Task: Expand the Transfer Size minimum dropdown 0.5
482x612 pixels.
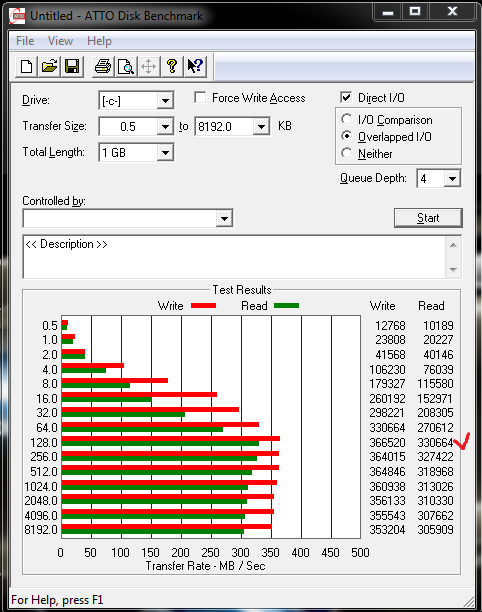Action: click(x=165, y=126)
